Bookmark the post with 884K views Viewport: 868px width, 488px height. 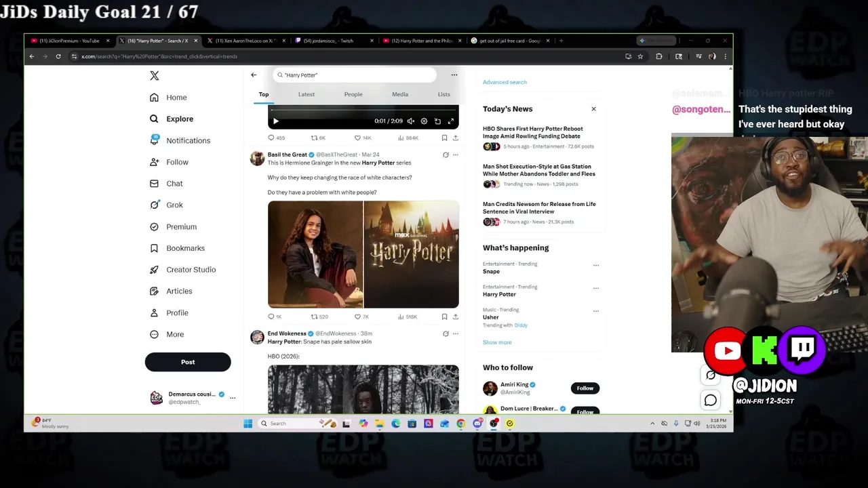444,138
